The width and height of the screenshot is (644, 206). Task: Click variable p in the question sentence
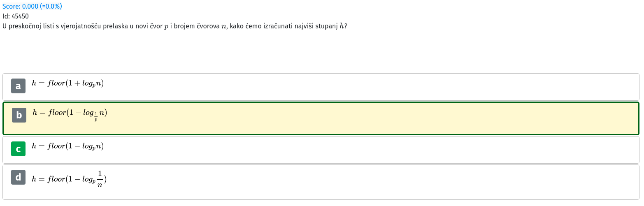tap(166, 27)
